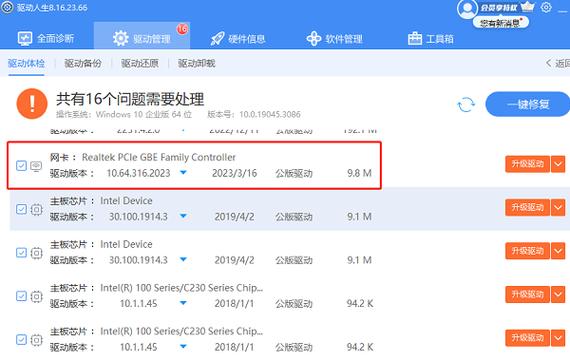Click 升级驱动 on second Intel Device row
This screenshot has width=570, height=361.
coord(527,251)
